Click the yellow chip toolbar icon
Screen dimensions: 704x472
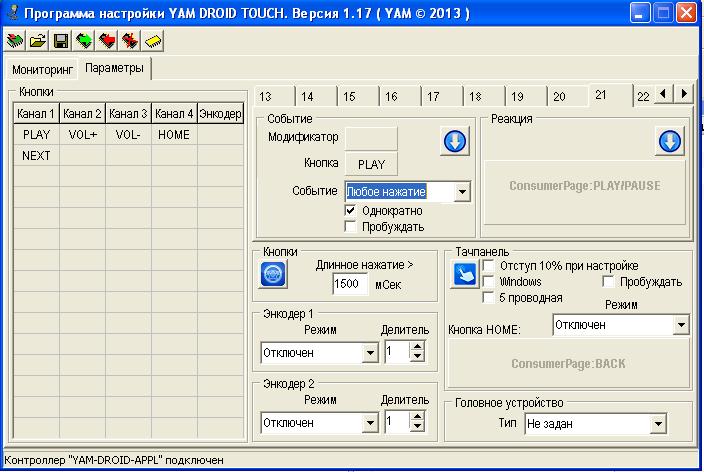[153, 41]
